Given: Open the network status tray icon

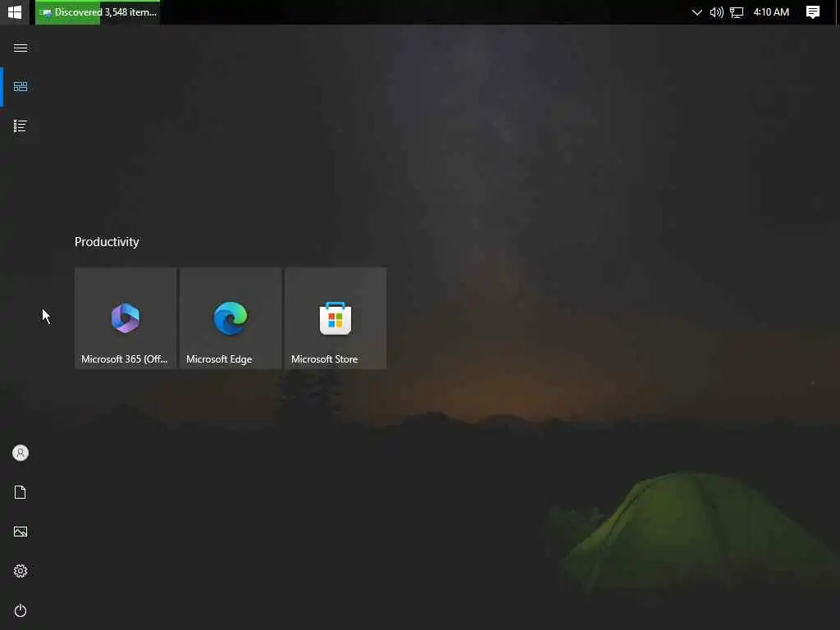Looking at the screenshot, I should [737, 12].
